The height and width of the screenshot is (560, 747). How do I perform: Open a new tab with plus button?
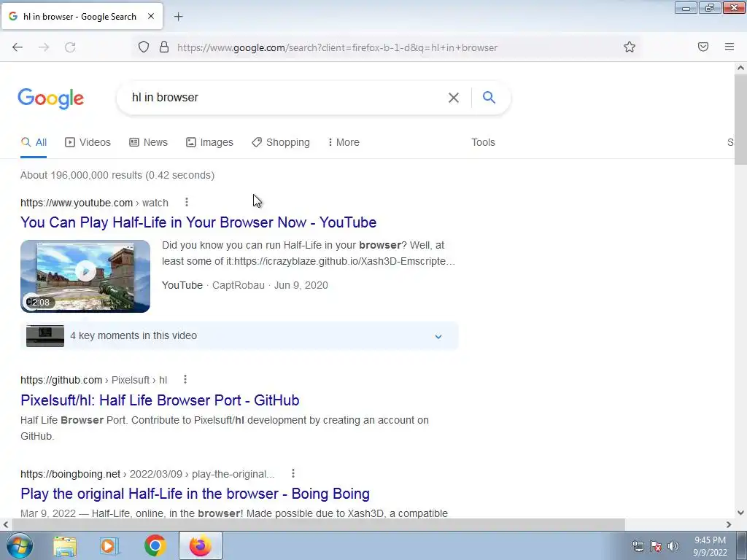[x=178, y=17]
